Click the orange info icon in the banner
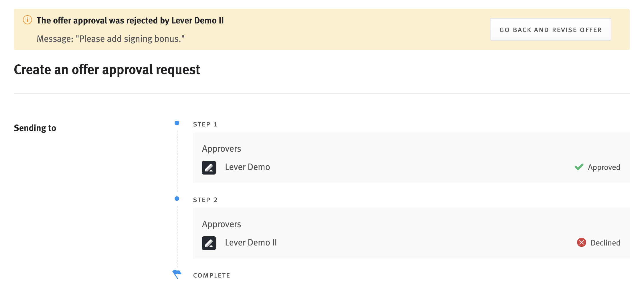 pos(27,20)
